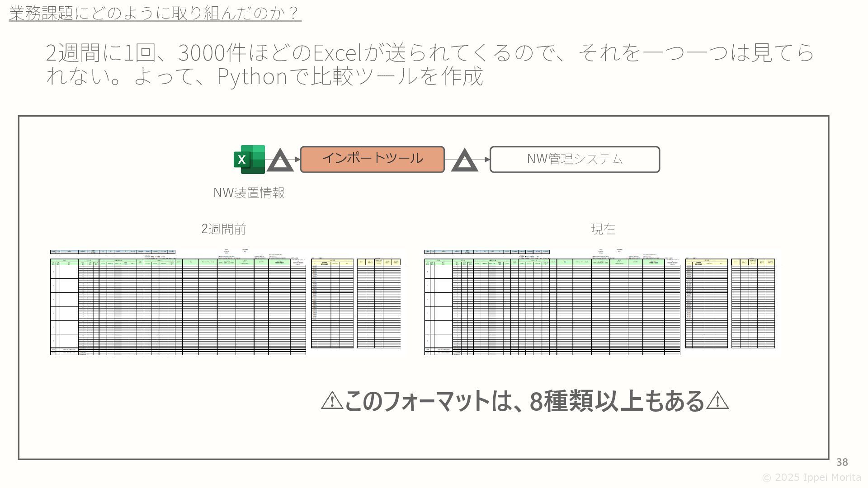
Task: Click the 2週間前 caption
Action: [223, 229]
